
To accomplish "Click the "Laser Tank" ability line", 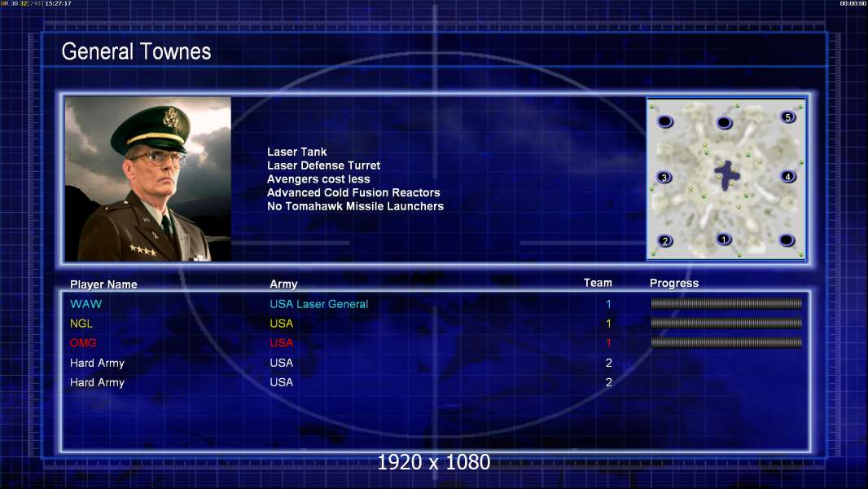I will [x=296, y=152].
